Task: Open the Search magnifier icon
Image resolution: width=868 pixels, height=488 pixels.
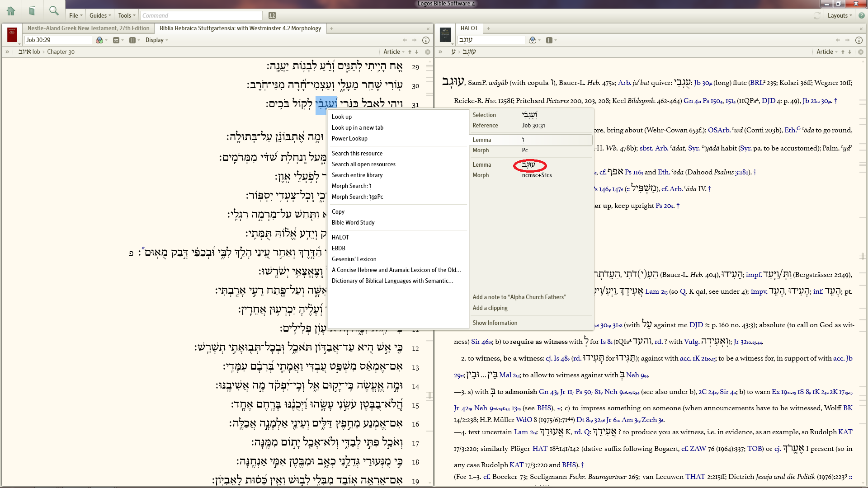Action: tap(54, 10)
